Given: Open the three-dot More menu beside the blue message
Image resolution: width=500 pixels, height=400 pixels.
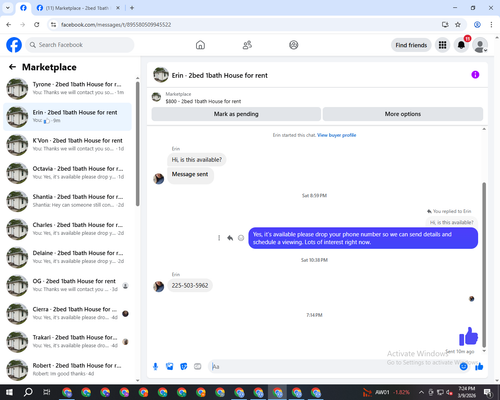Looking at the screenshot, I should point(219,238).
